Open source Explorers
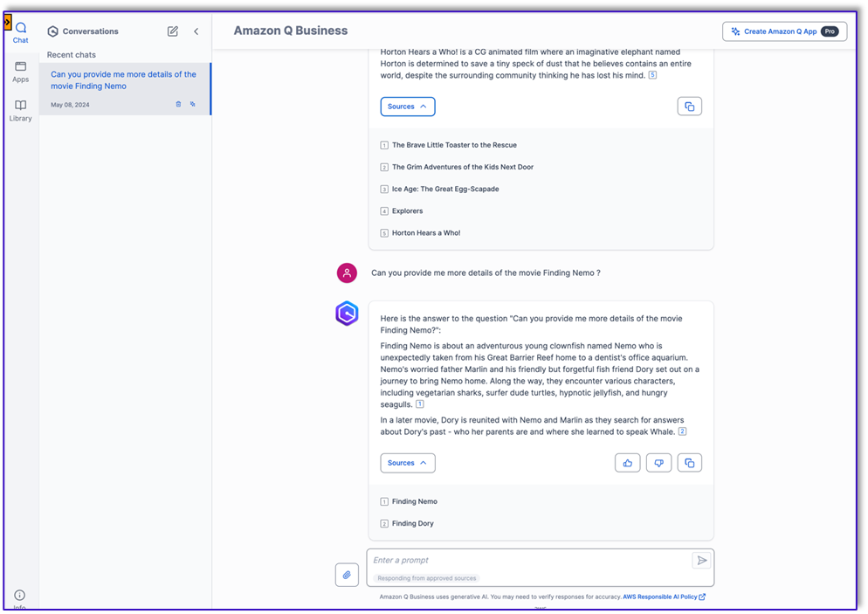Screen dimensions: 868x614 [x=407, y=211]
